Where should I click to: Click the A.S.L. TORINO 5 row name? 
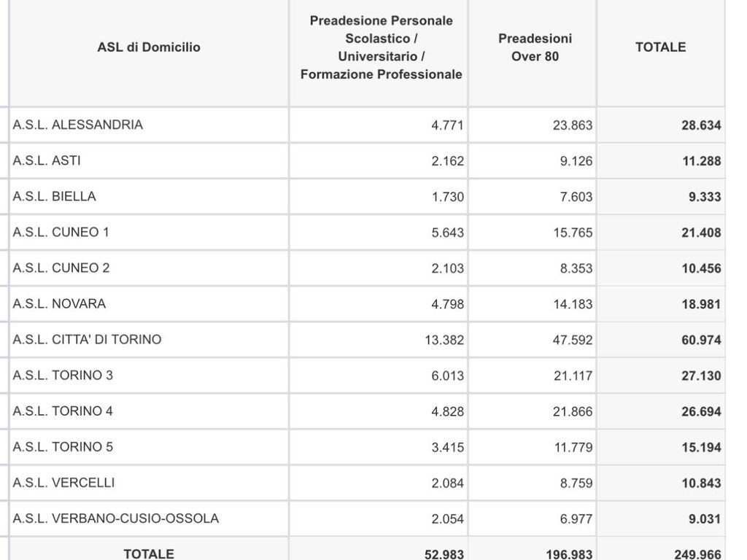point(63,447)
